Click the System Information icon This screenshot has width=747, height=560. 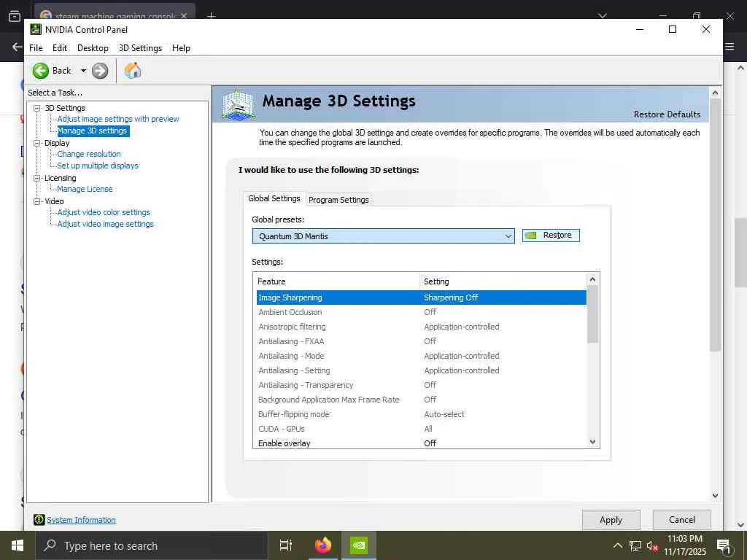pos(39,519)
